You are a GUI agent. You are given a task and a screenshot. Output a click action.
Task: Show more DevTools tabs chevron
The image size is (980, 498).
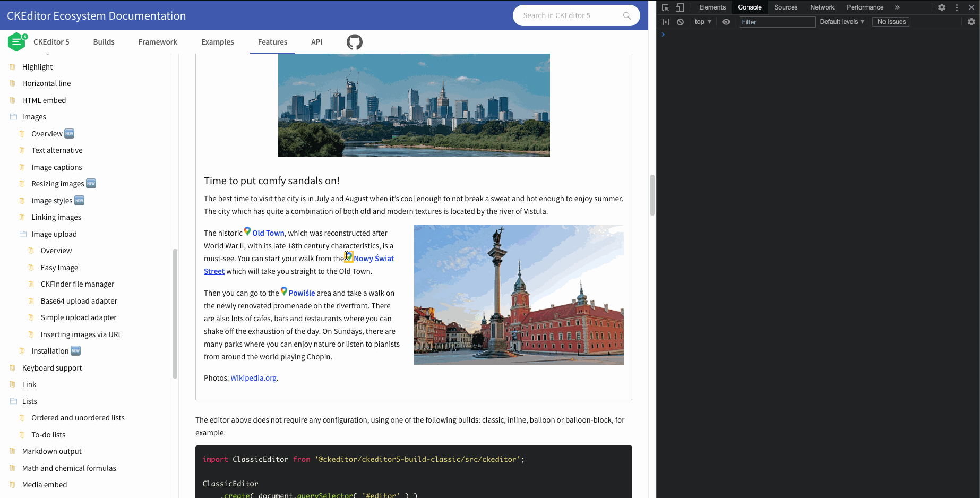897,7
